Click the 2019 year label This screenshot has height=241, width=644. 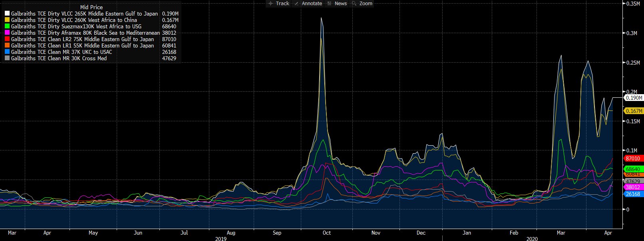click(x=221, y=239)
